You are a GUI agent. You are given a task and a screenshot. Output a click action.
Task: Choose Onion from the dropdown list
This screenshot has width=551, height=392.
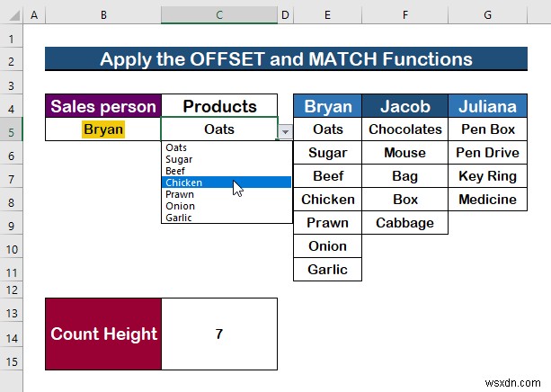point(227,206)
